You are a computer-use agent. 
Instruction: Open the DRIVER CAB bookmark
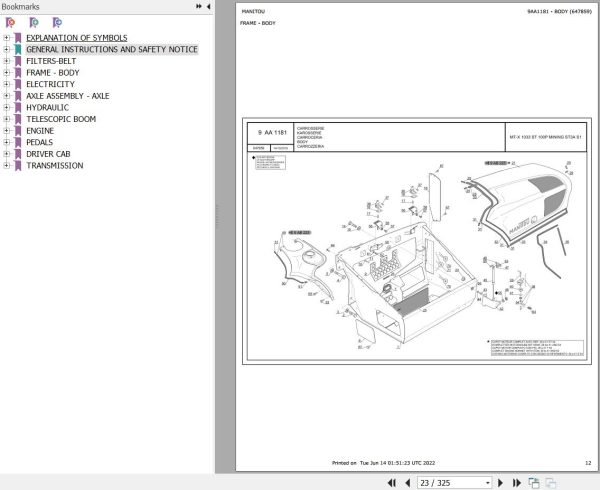pos(48,154)
